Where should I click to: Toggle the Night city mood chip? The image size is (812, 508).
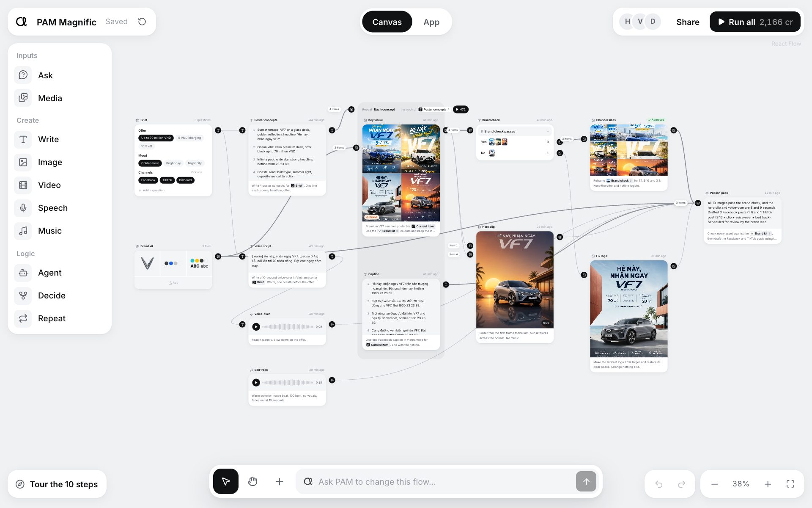coord(195,163)
